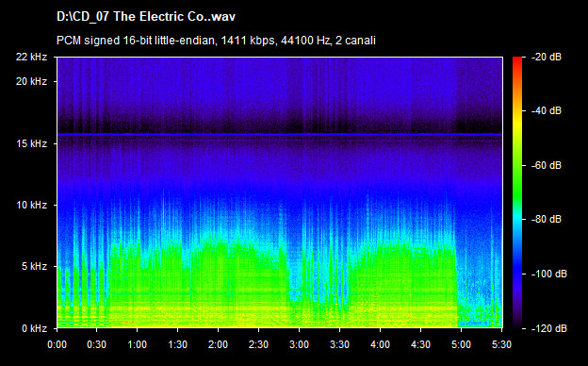The height and width of the screenshot is (366, 588).
Task: Click the 1:00 time axis label
Action: pyautogui.click(x=137, y=344)
